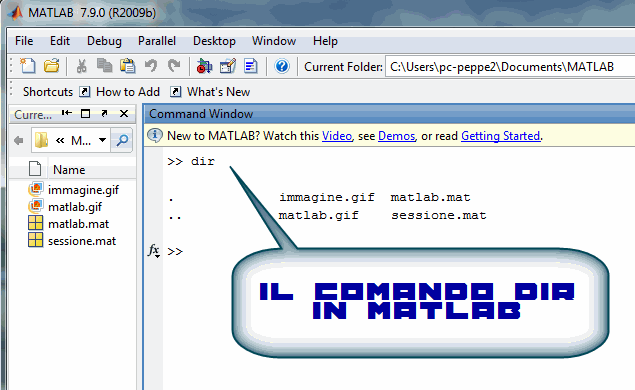Open the Help menu
Image resolution: width=635 pixels, height=390 pixels.
tap(325, 41)
